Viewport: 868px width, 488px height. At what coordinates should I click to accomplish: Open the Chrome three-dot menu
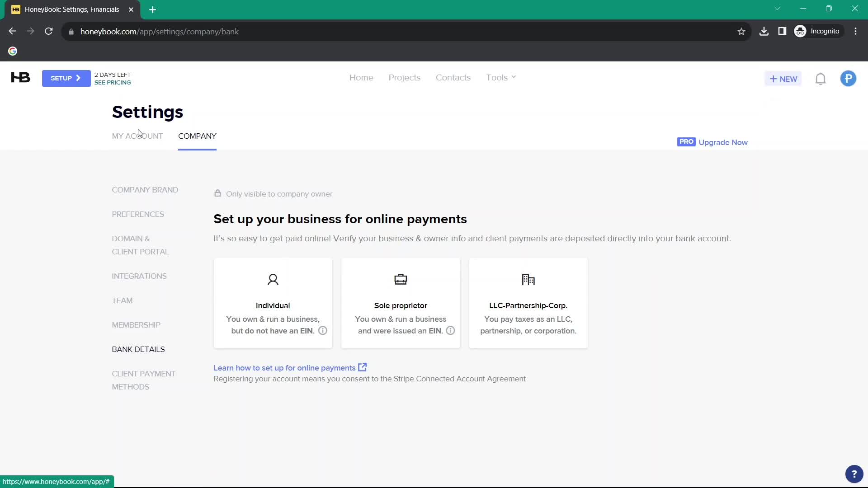coord(856,32)
